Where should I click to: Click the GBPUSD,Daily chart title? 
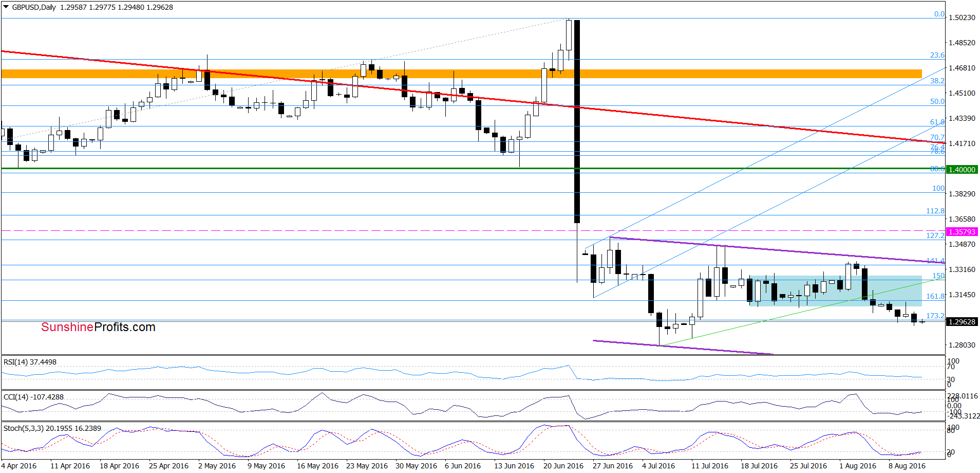click(34, 7)
